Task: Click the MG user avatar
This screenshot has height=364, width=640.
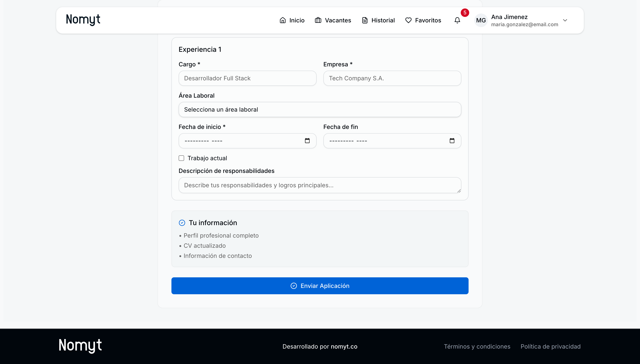Action: click(481, 20)
